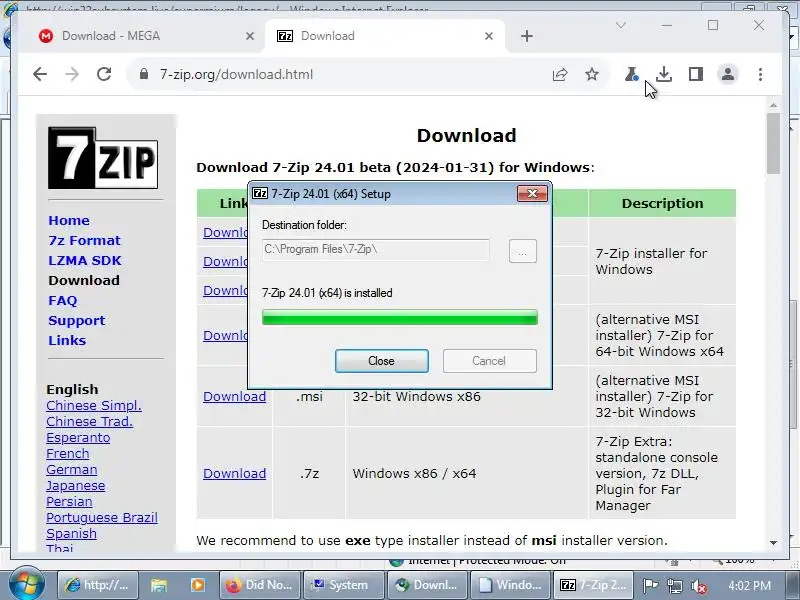The image size is (800, 600).
Task: Click the Cancel button in Setup dialog
Action: (489, 361)
